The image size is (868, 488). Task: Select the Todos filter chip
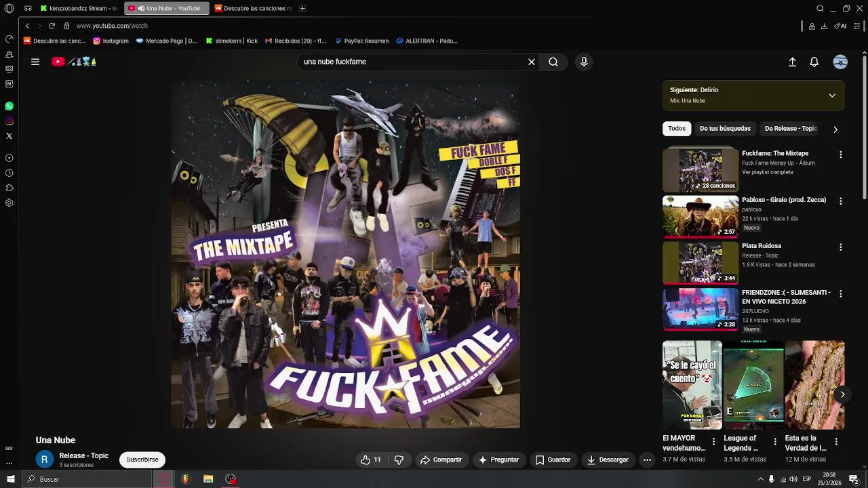pos(677,128)
